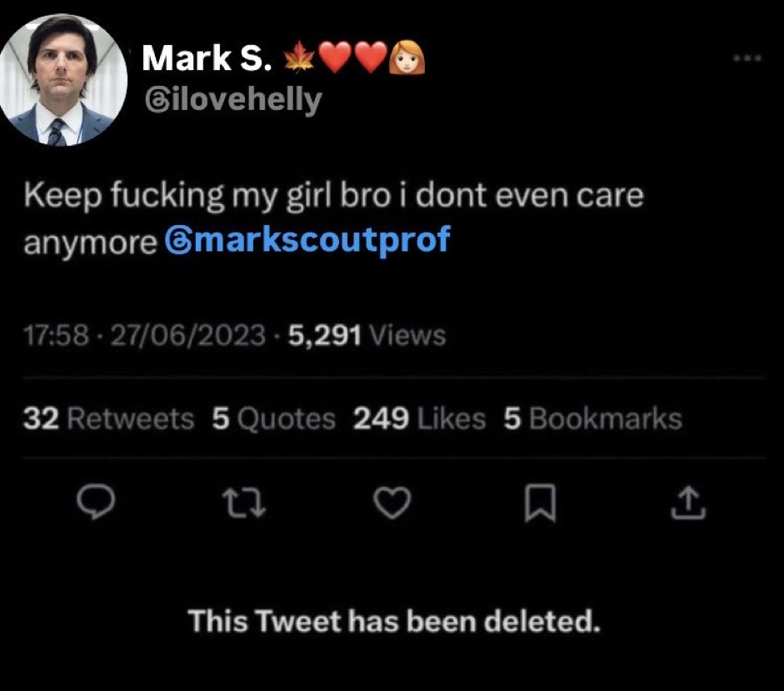This screenshot has height=691, width=784.
Task: Open the 5 Quotes list
Action: [x=273, y=419]
